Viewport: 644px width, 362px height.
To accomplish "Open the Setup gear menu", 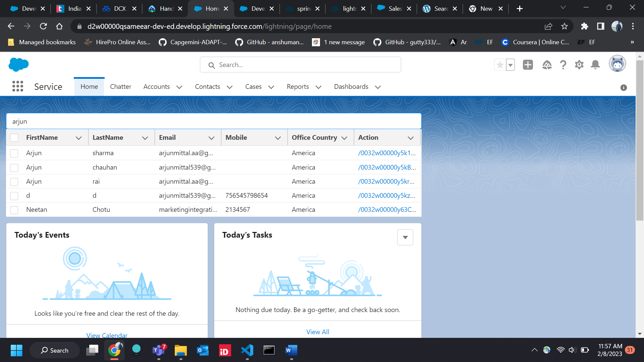I will click(x=579, y=65).
